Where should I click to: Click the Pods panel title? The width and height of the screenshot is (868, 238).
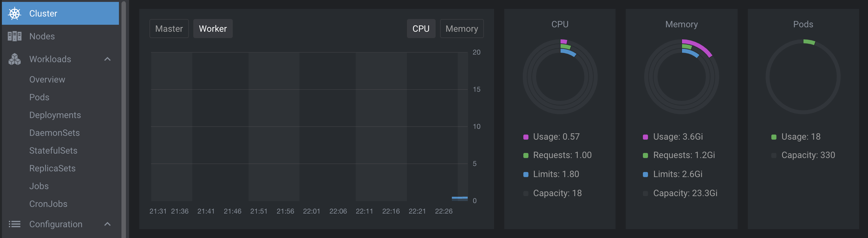[803, 24]
